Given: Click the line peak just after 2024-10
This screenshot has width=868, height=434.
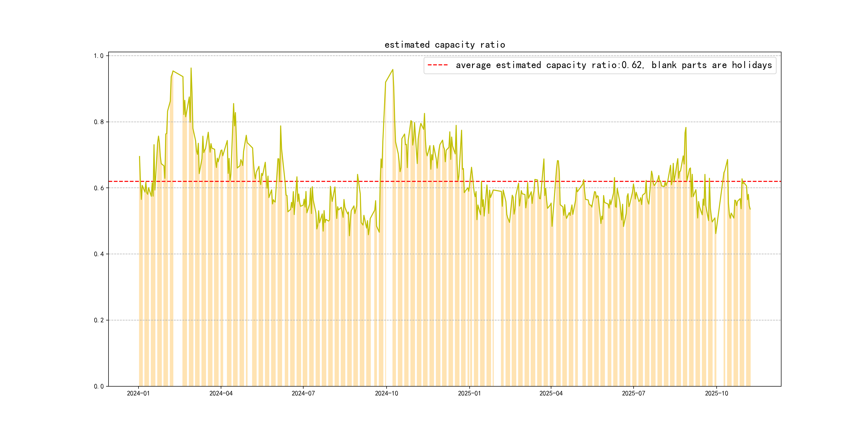Looking at the screenshot, I should 392,70.
